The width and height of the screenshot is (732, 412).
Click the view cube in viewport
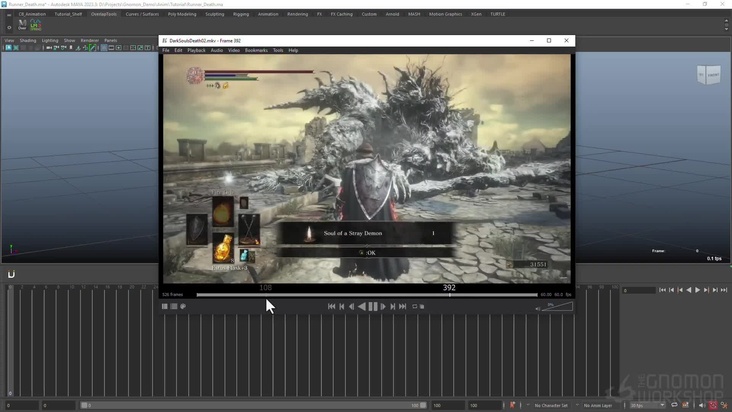(x=707, y=75)
